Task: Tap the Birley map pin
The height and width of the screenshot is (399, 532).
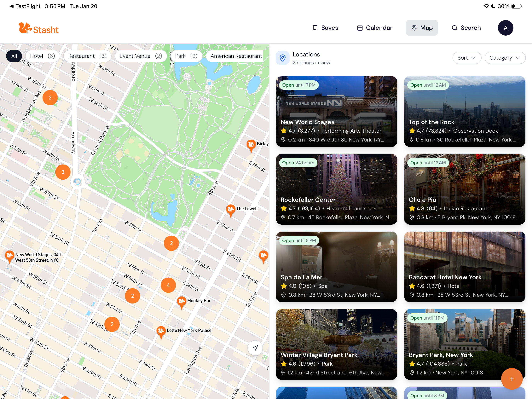Action: click(x=251, y=145)
